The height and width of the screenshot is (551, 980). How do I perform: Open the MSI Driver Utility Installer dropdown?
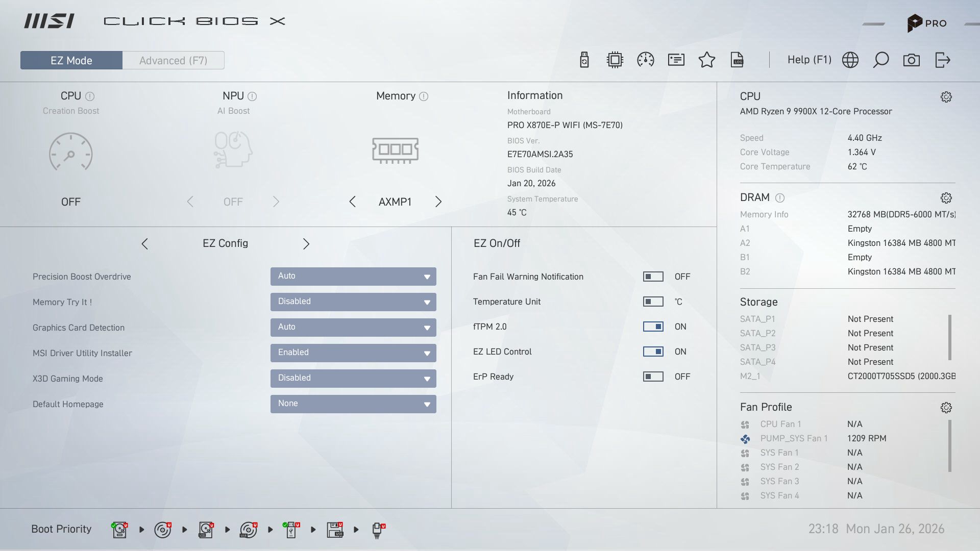tap(353, 353)
